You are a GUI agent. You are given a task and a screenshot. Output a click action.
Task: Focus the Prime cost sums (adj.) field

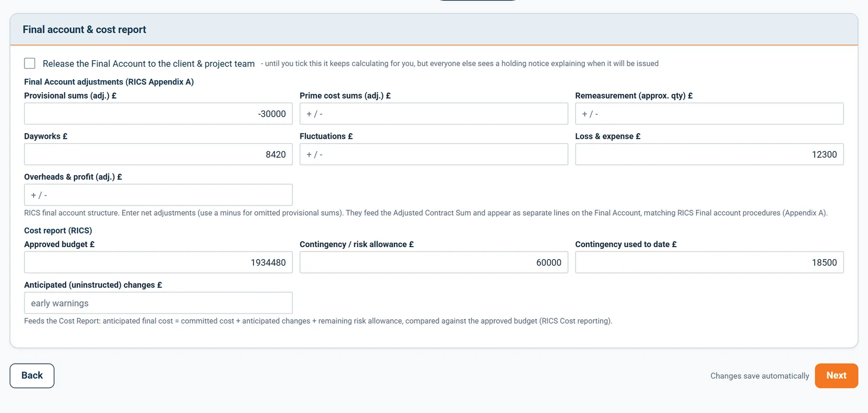click(x=434, y=114)
